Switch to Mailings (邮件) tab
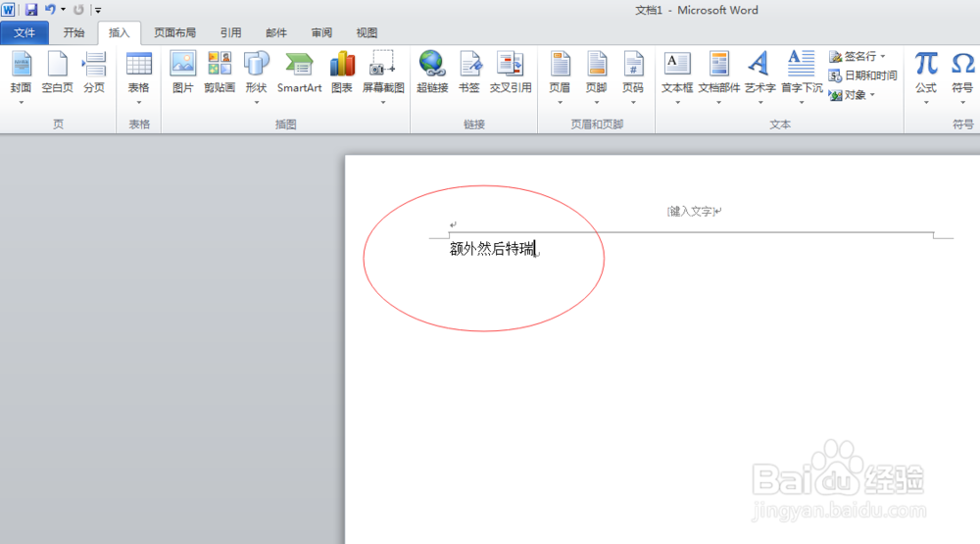The width and height of the screenshot is (980, 544). tap(276, 32)
